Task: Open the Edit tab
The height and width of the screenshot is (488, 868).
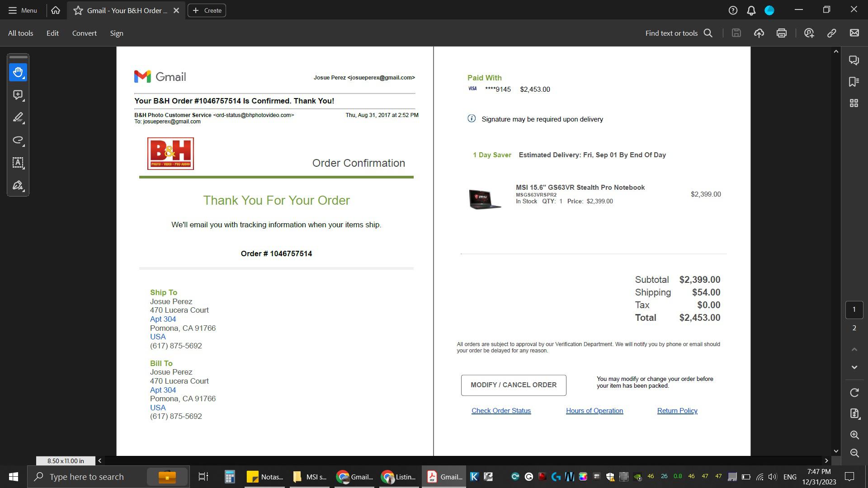Action: (x=52, y=33)
